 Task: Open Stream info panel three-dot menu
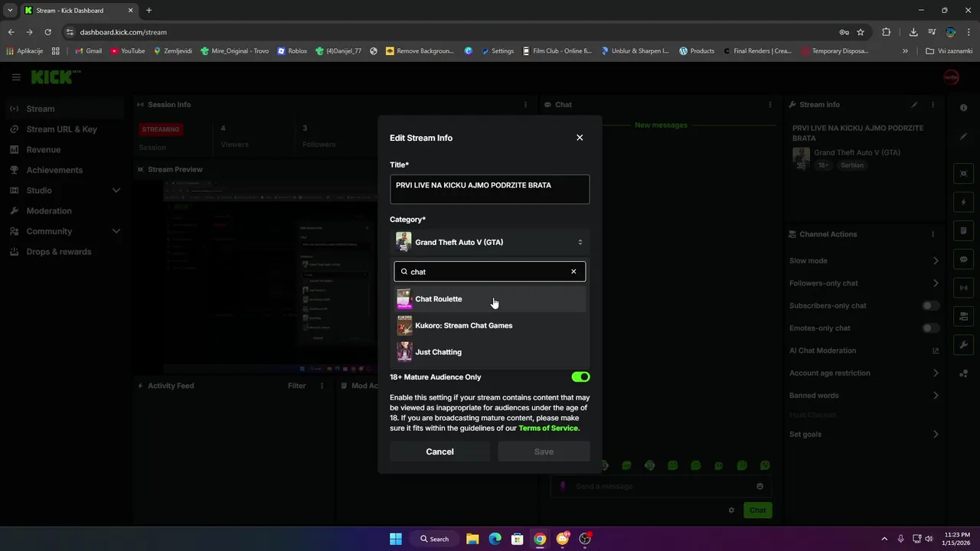933,105
